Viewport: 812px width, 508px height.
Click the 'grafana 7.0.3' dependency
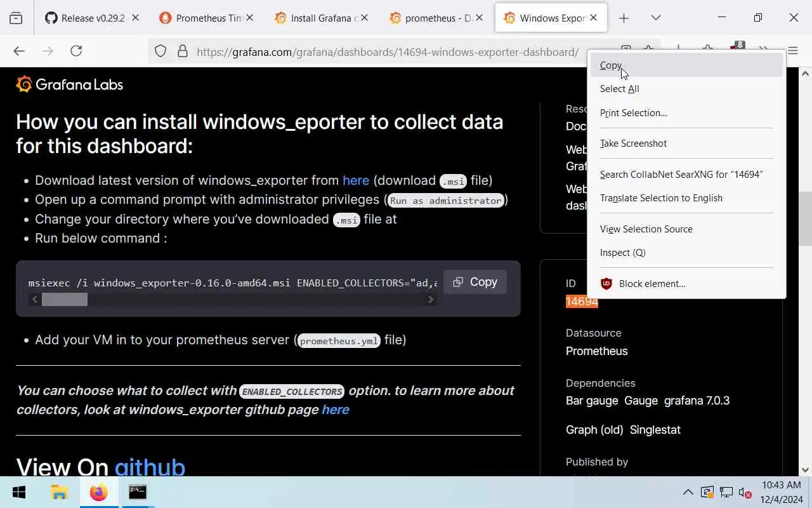click(697, 401)
